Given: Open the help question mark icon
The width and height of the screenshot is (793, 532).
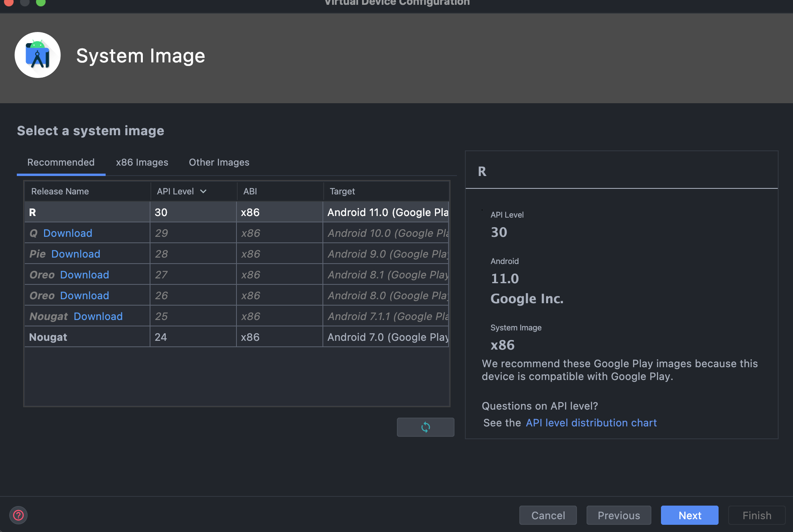Looking at the screenshot, I should click(x=18, y=515).
